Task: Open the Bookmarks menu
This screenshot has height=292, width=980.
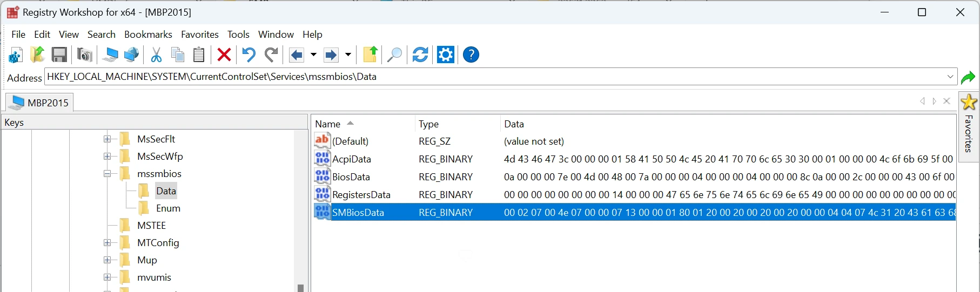Action: (148, 34)
